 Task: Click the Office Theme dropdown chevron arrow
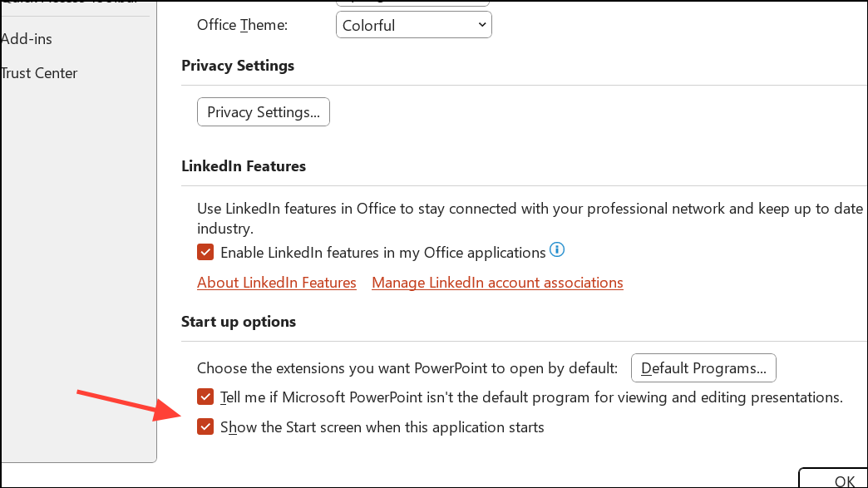tap(482, 25)
